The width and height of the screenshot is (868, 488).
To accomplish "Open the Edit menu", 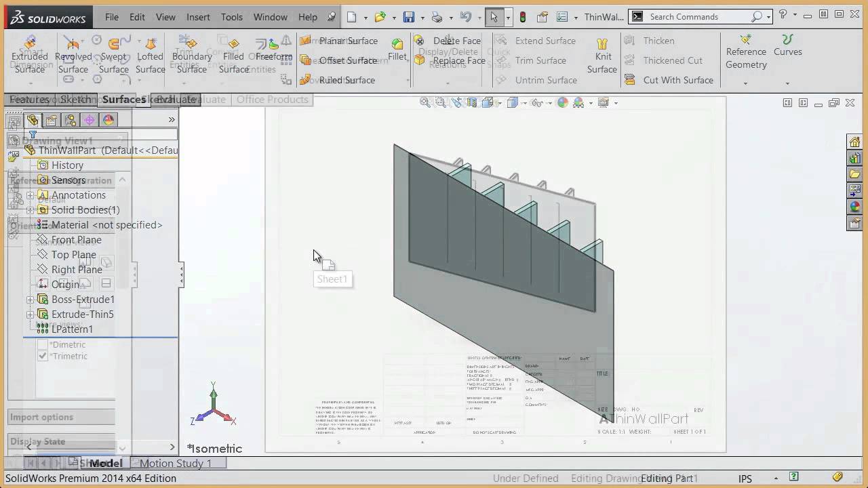I will click(137, 17).
